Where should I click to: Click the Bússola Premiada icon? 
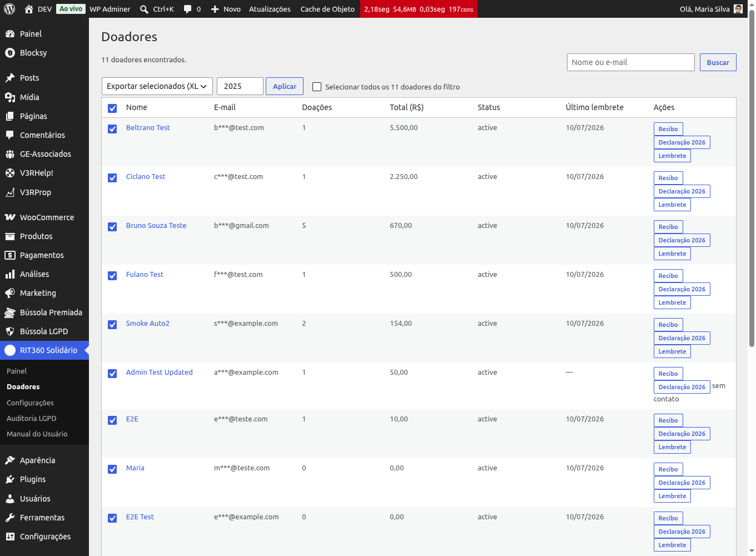coord(10,312)
